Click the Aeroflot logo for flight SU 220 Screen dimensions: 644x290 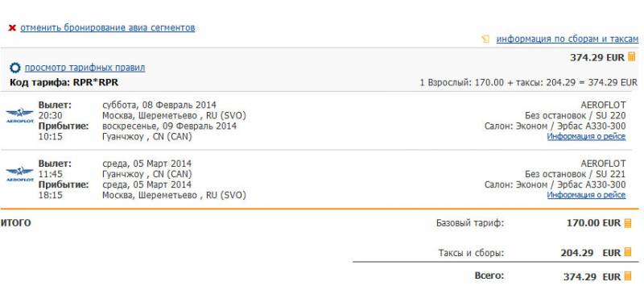(19, 115)
